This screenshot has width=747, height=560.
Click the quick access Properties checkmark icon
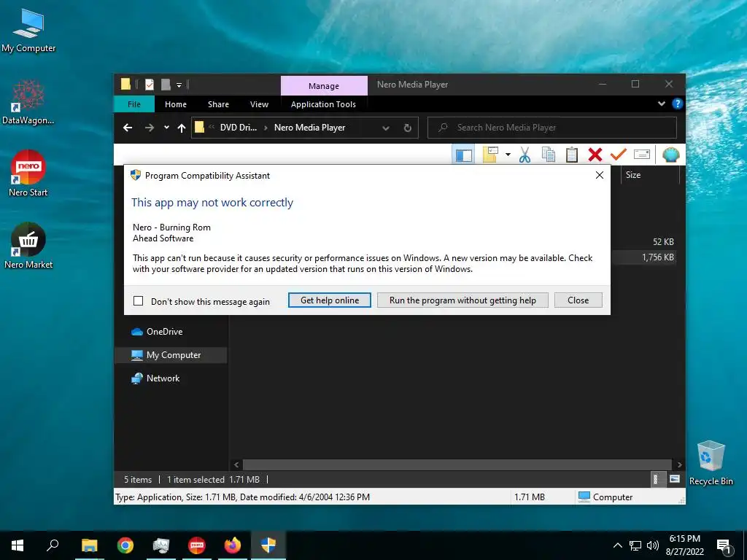click(149, 85)
